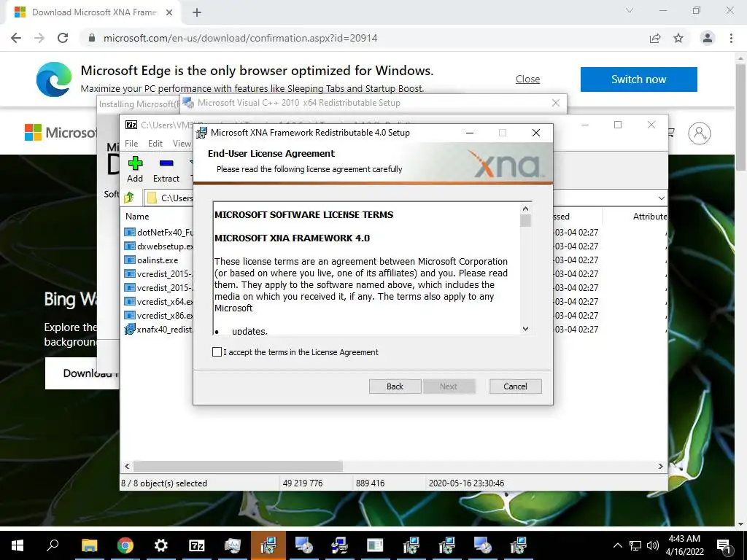Click the license text scroll-up arrow
The height and width of the screenshot is (560, 747).
pos(525,209)
